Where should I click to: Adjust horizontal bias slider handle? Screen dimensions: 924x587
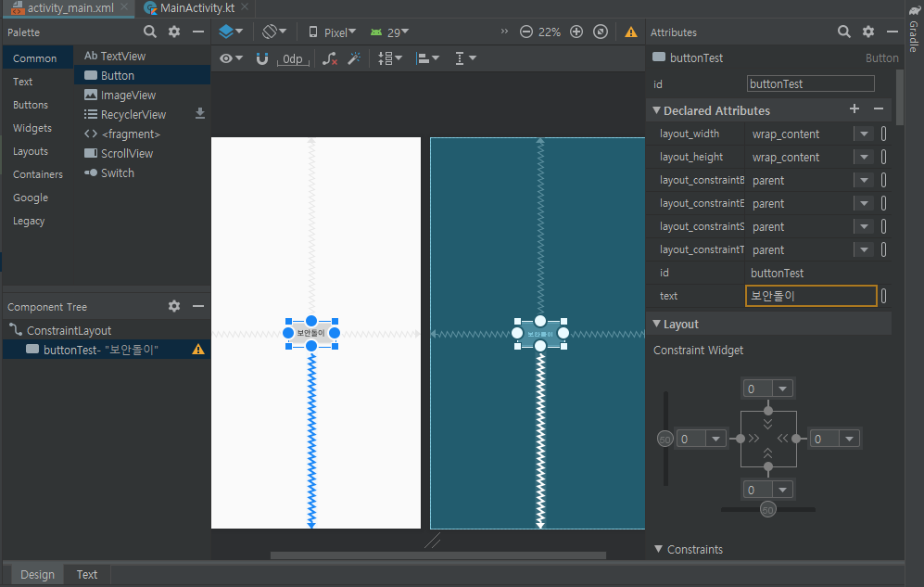pos(768,510)
